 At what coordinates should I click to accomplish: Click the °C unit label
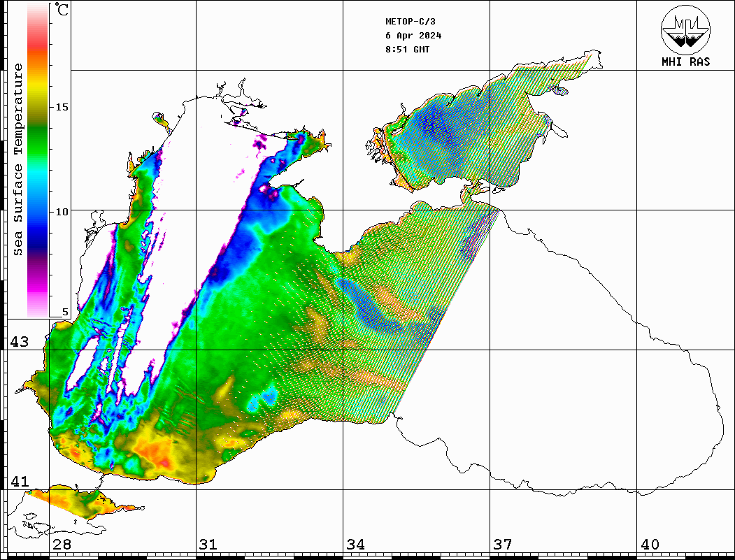point(62,9)
